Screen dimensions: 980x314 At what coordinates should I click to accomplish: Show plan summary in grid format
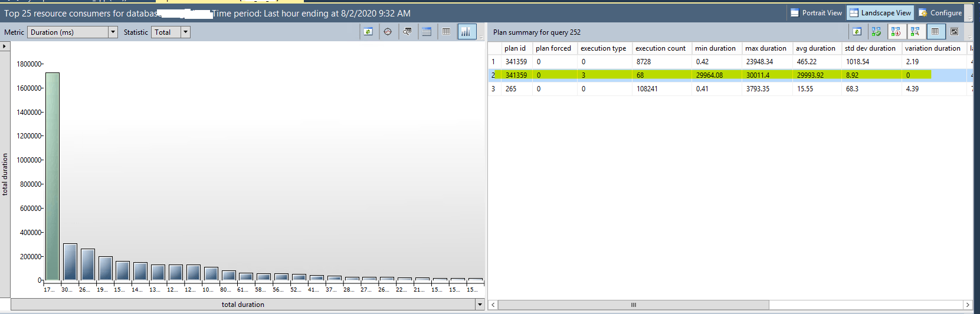[x=935, y=32]
